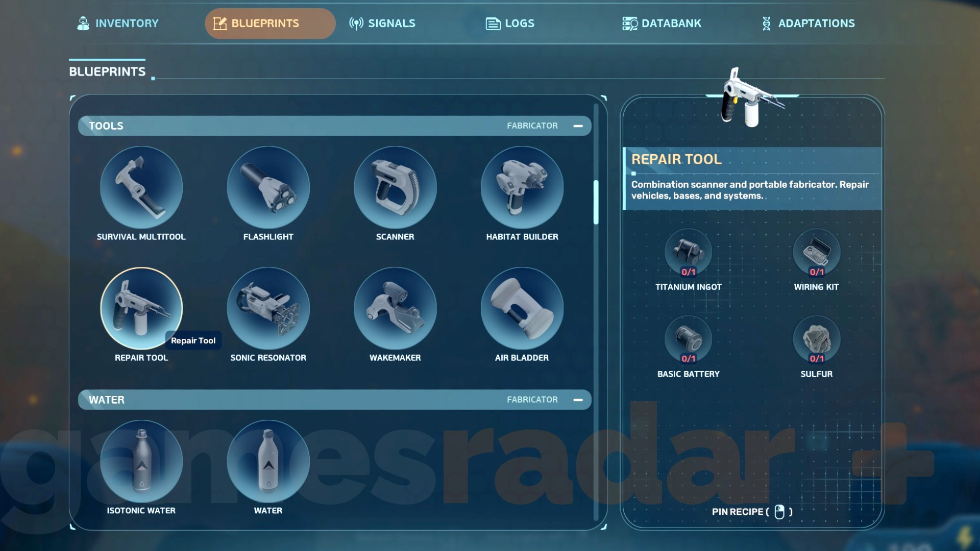This screenshot has height=551, width=980.
Task: Select the Flashlight blueprint icon
Action: coord(268,187)
